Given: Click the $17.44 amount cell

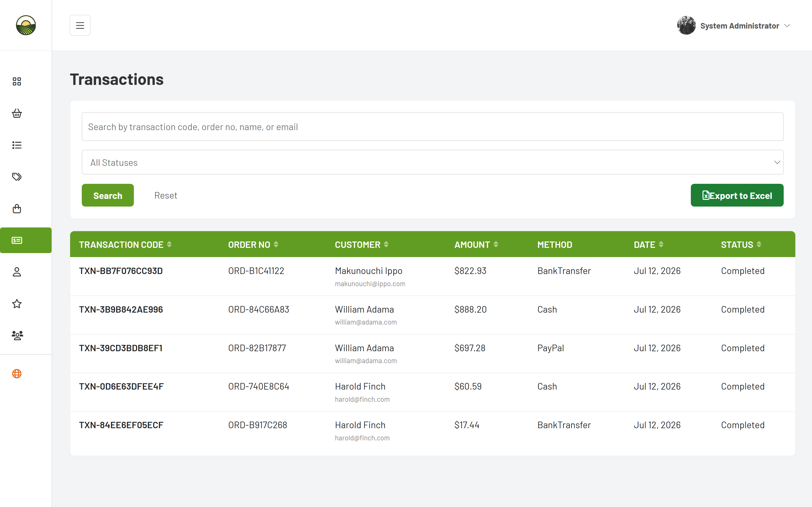Looking at the screenshot, I should tap(466, 425).
